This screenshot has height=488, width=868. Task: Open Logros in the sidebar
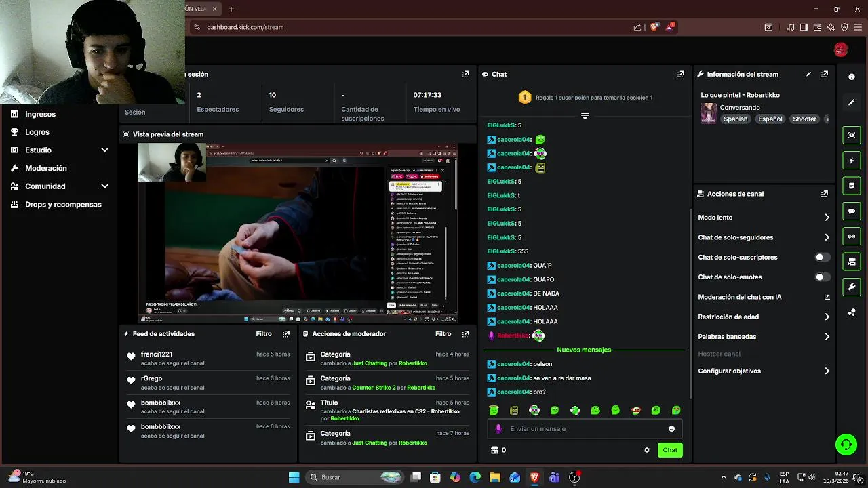pyautogui.click(x=37, y=132)
